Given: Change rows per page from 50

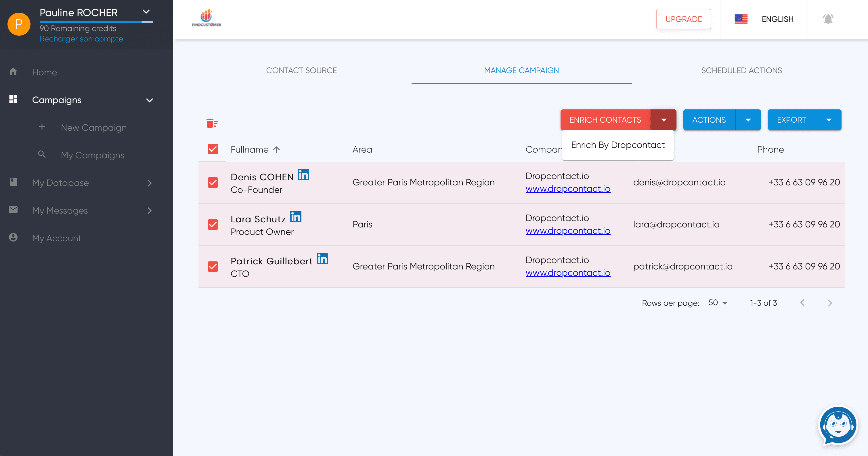Looking at the screenshot, I should (x=718, y=303).
